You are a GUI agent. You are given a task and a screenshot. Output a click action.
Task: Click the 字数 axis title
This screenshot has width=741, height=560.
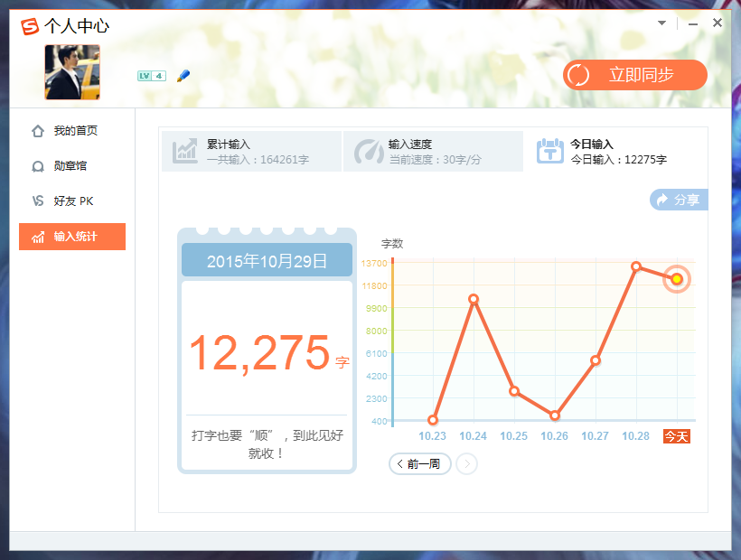pyautogui.click(x=392, y=244)
